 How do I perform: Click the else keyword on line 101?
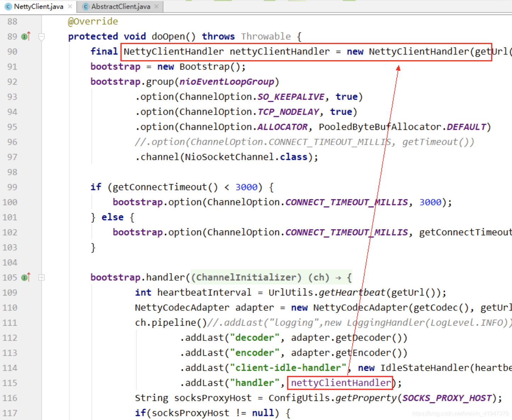coord(112,217)
